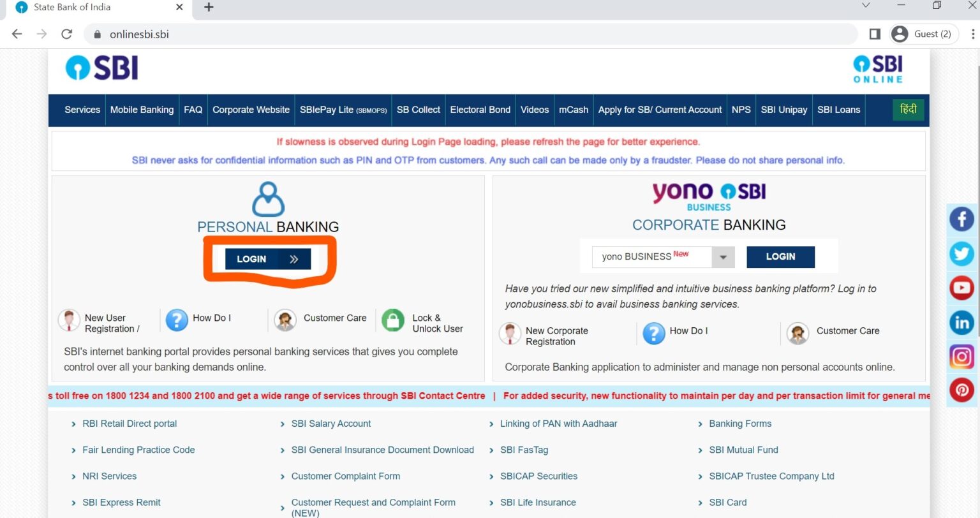This screenshot has height=518, width=980.
Task: Open the SBICAP Trustee Company Ltd link
Action: 772,476
